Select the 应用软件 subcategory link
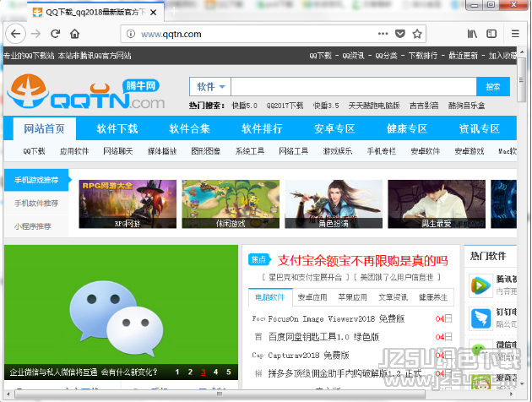The height and width of the screenshot is (402, 532). click(x=74, y=151)
